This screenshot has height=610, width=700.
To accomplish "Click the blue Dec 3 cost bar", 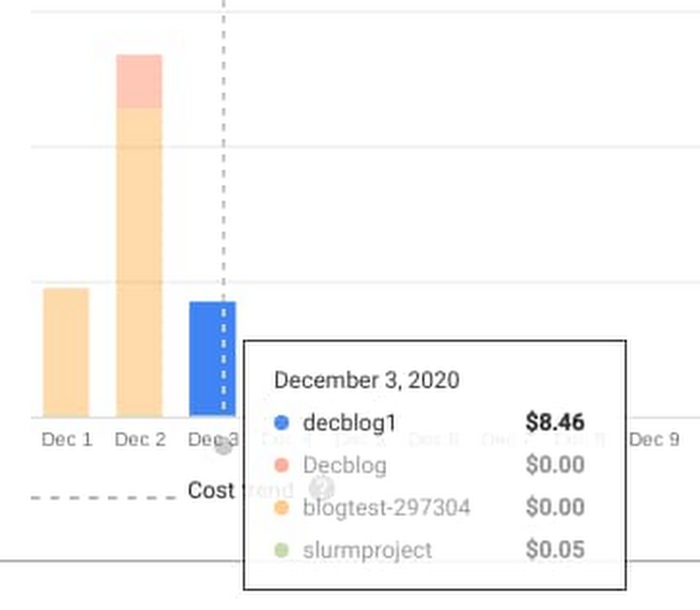I will pyautogui.click(x=213, y=359).
